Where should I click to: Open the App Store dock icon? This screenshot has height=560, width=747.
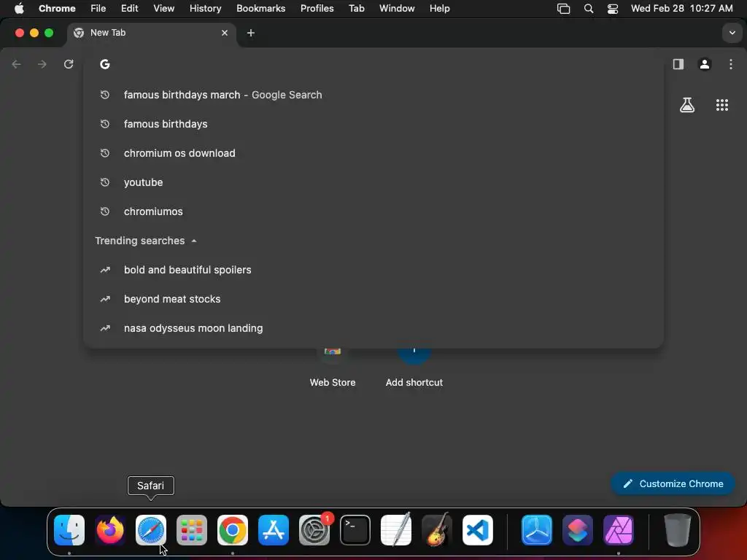(x=274, y=530)
